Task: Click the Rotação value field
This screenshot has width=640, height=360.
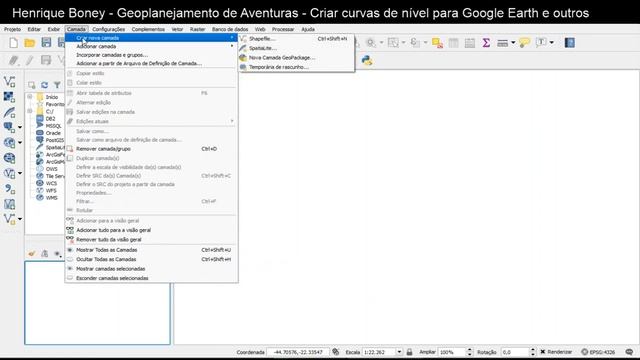Action: click(515, 352)
